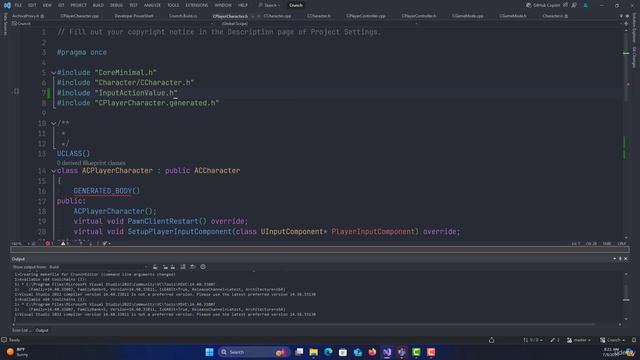
Task: Click the split editor icon above scrollbar
Action: tap(626, 24)
